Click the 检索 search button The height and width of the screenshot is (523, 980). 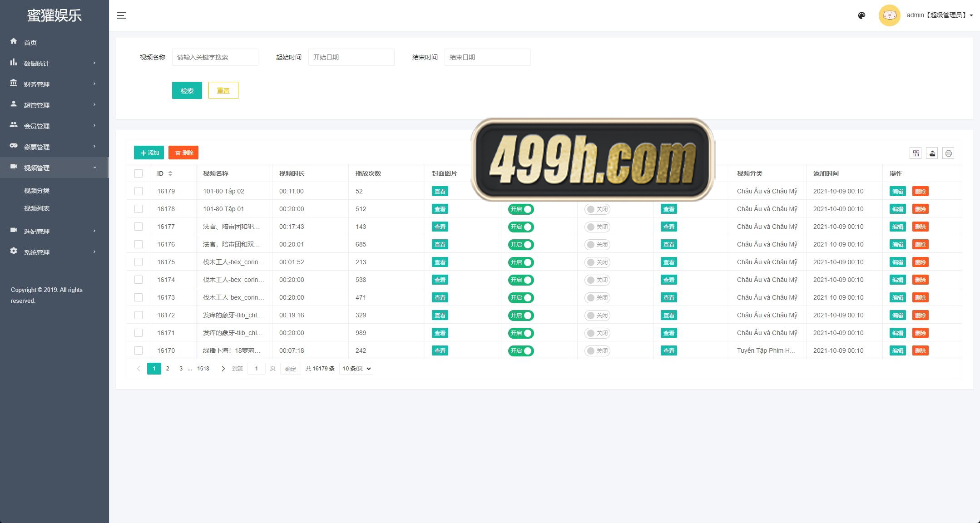coord(187,90)
